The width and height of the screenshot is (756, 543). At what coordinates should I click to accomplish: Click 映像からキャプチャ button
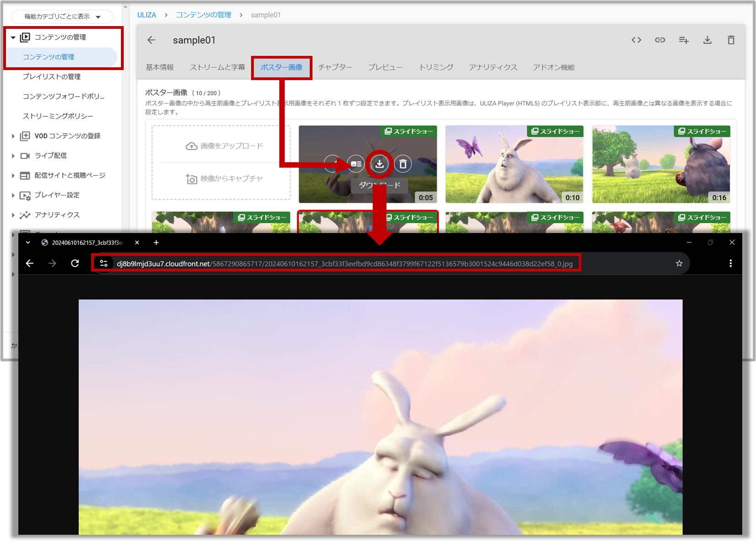pyautogui.click(x=224, y=179)
